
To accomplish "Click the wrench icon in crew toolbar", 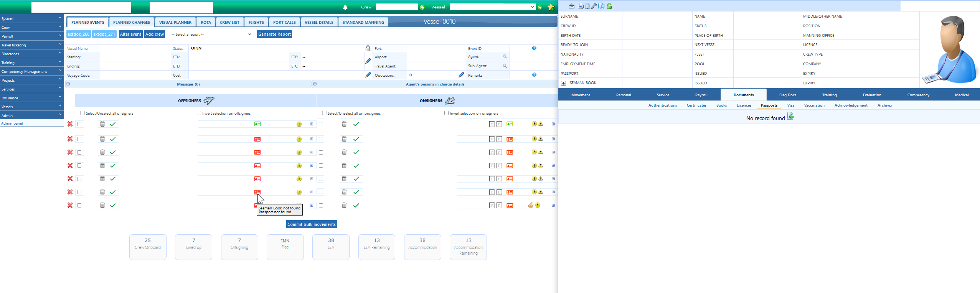I will pos(594,6).
